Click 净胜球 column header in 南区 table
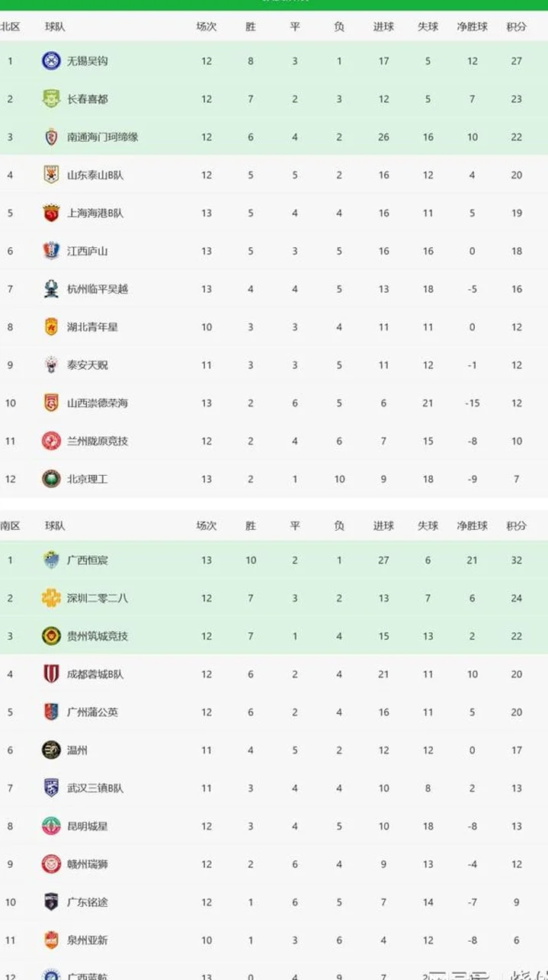Image resolution: width=548 pixels, height=980 pixels. click(473, 526)
